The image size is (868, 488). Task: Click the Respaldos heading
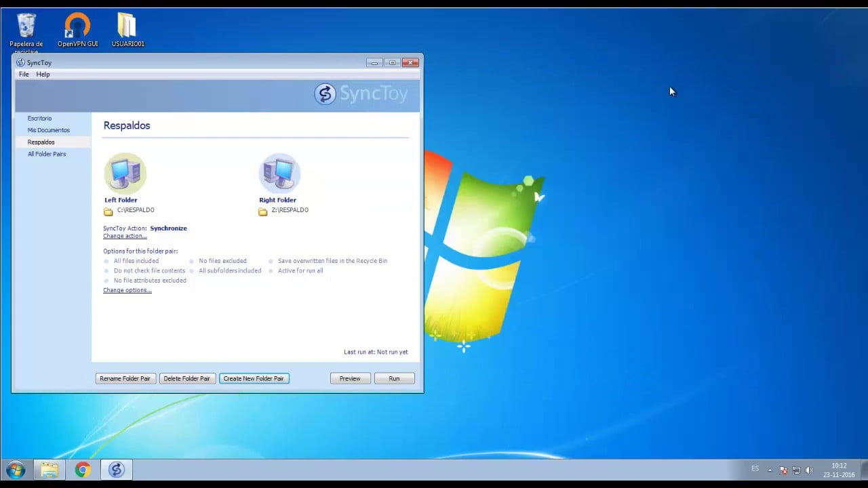pyautogui.click(x=127, y=125)
